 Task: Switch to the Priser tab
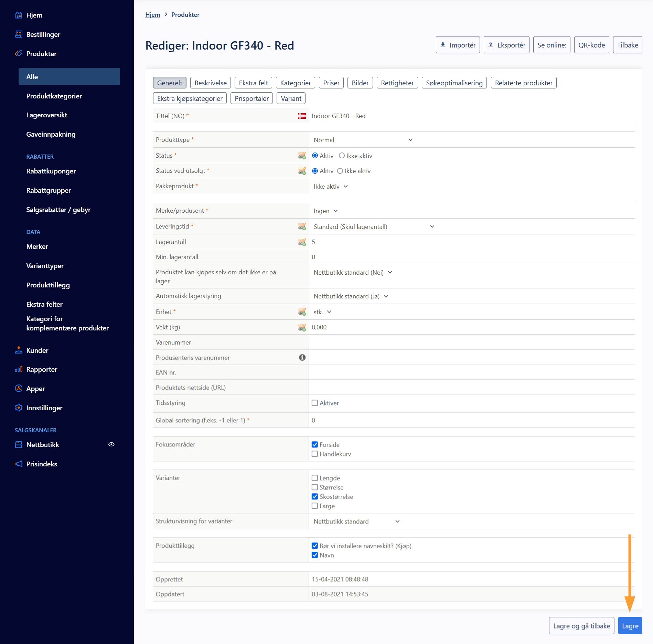coord(331,83)
